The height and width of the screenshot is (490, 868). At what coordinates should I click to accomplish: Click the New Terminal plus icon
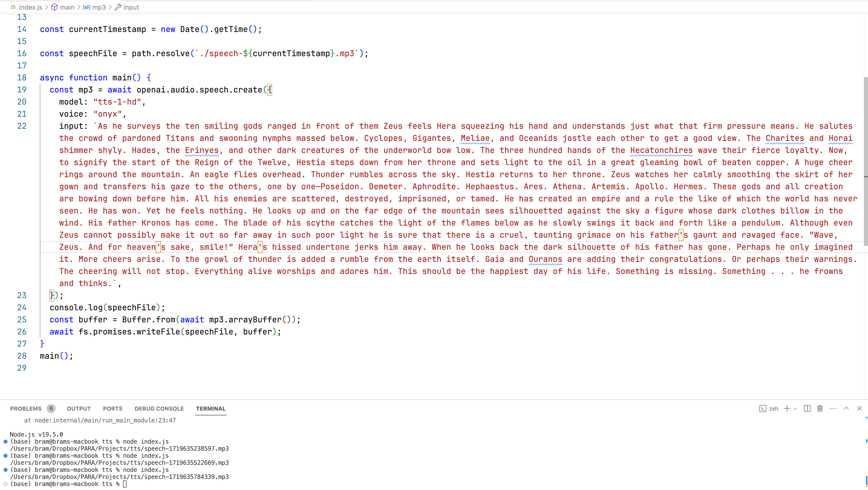point(787,408)
